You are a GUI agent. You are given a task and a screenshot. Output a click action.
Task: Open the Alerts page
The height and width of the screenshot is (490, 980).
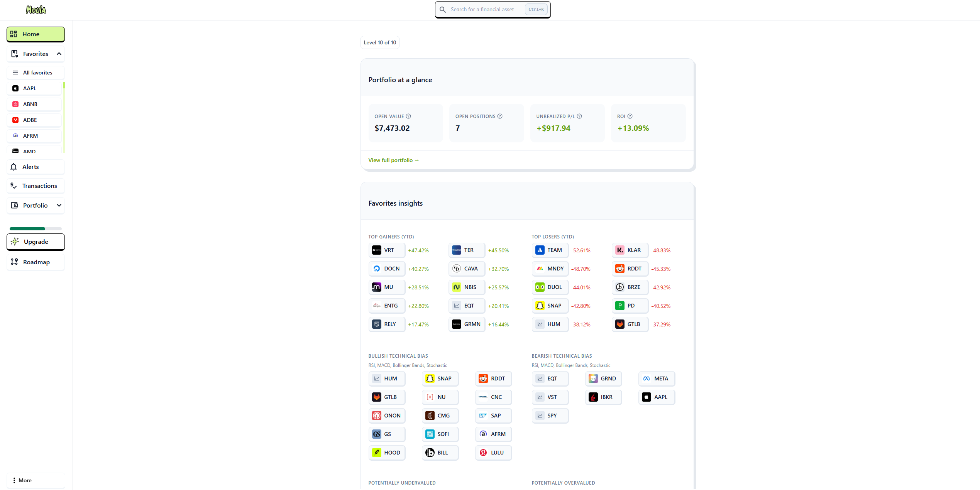pos(36,167)
